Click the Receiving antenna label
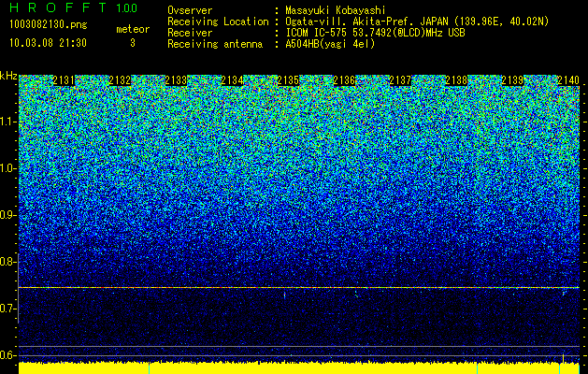Image resolution: width=588 pixels, height=374 pixels. coord(215,44)
